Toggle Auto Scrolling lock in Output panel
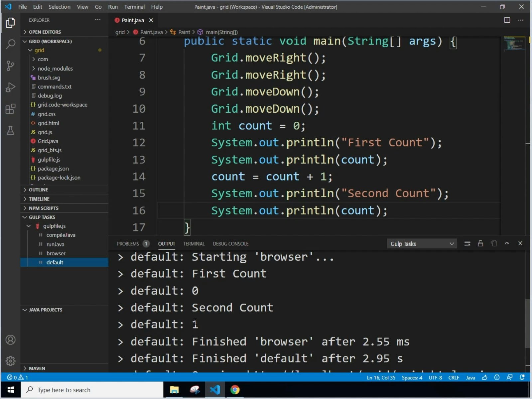This screenshot has width=532, height=399. 480,243
